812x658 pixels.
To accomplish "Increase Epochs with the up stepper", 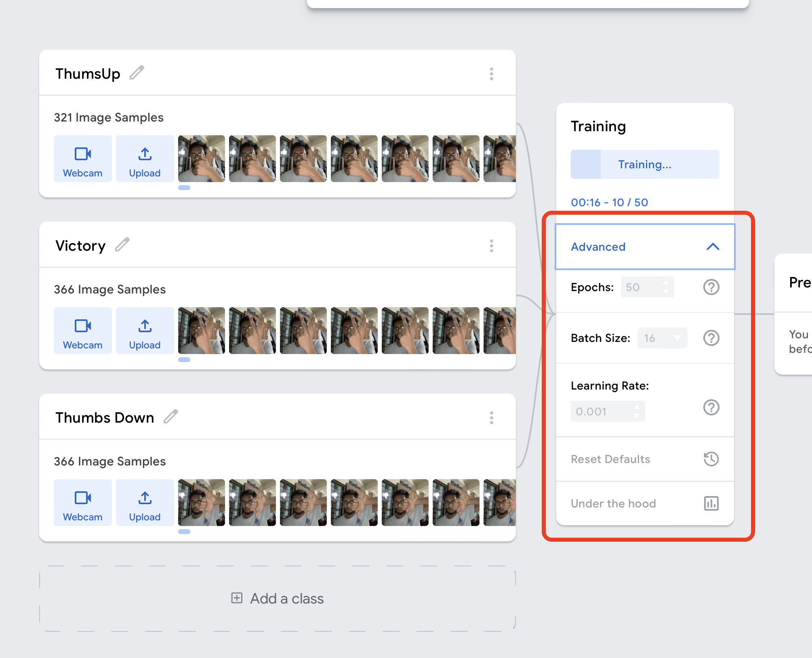I will (x=665, y=283).
